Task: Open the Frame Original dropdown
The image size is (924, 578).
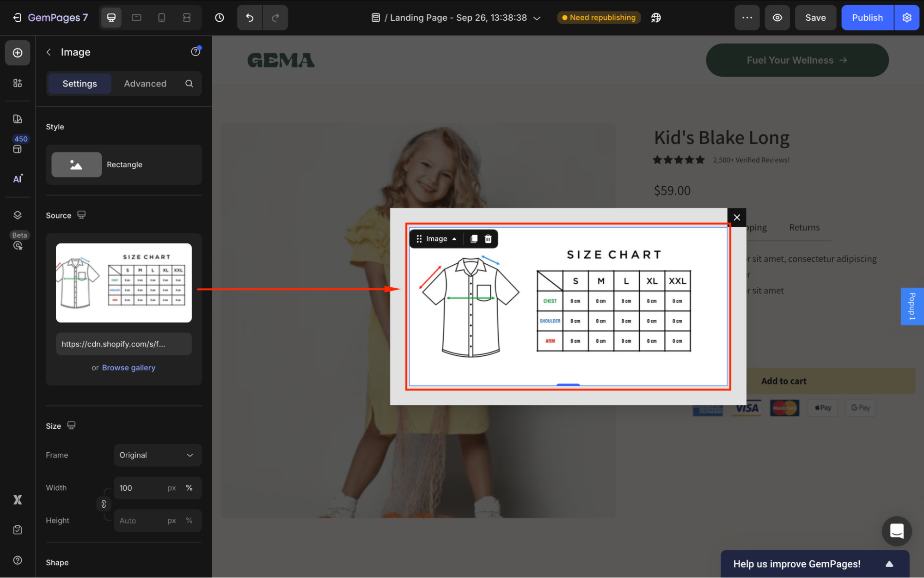Action: pos(157,455)
